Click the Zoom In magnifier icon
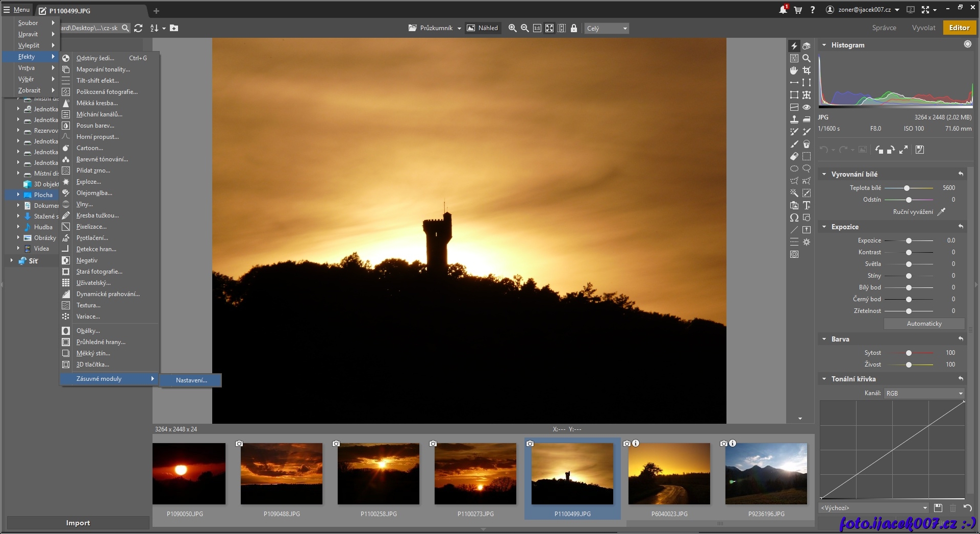Screen dimensions: 980x534 coord(512,28)
